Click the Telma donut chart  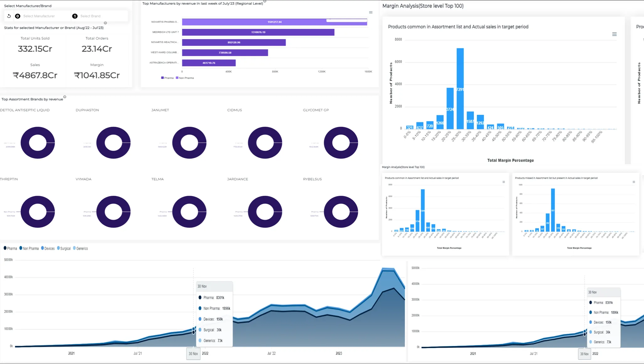[189, 212]
